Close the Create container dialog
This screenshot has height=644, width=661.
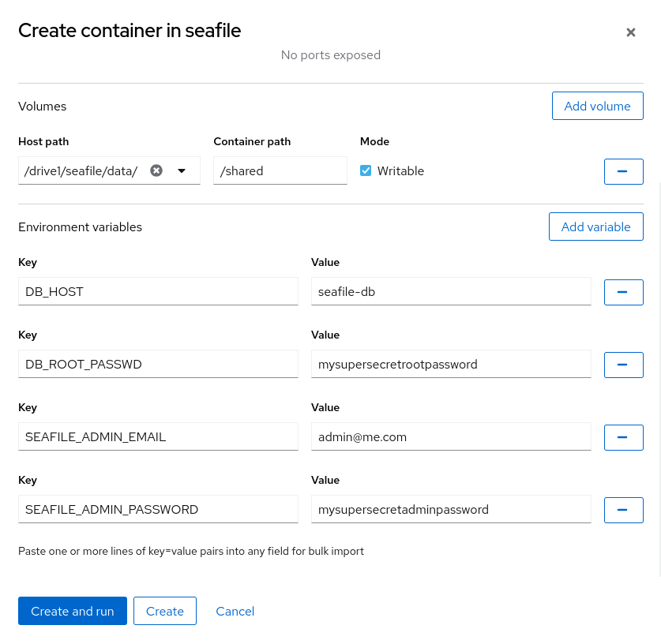[x=630, y=32]
